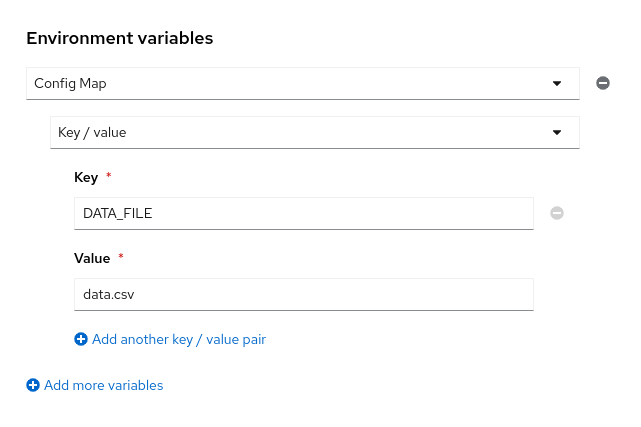Image resolution: width=641 pixels, height=427 pixels.
Task: Click the red required asterisk next to Key
Action: pyautogui.click(x=108, y=177)
